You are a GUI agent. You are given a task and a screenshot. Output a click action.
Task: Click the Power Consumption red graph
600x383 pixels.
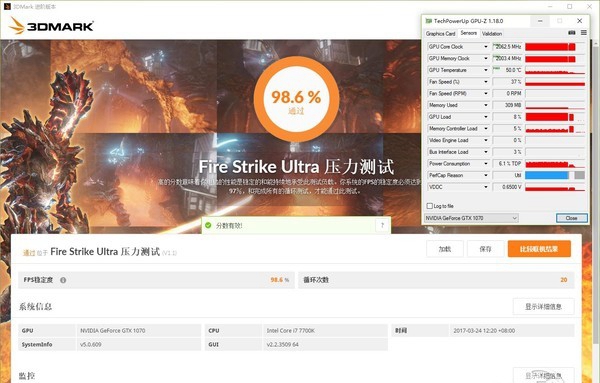click(555, 164)
